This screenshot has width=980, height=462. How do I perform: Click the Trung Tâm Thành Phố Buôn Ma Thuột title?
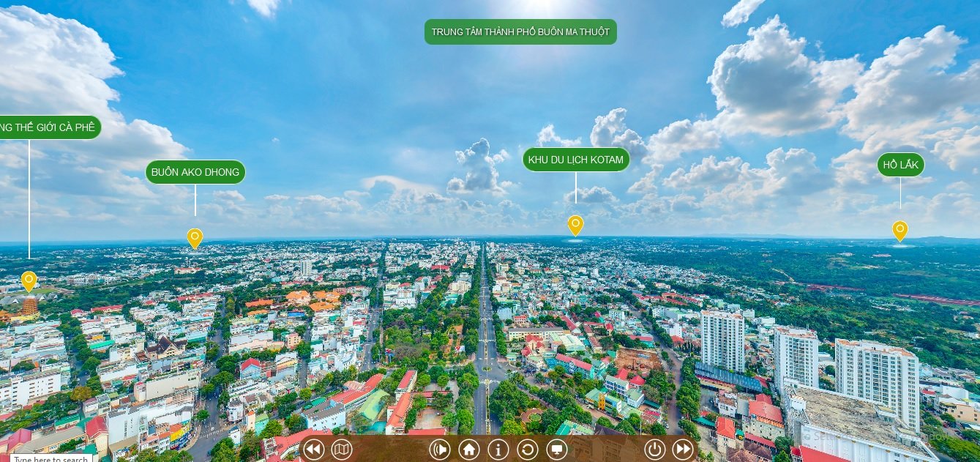[520, 32]
